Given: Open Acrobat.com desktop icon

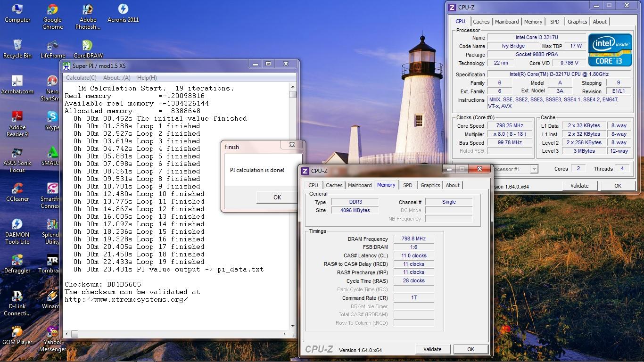Looking at the screenshot, I should click(17, 85).
